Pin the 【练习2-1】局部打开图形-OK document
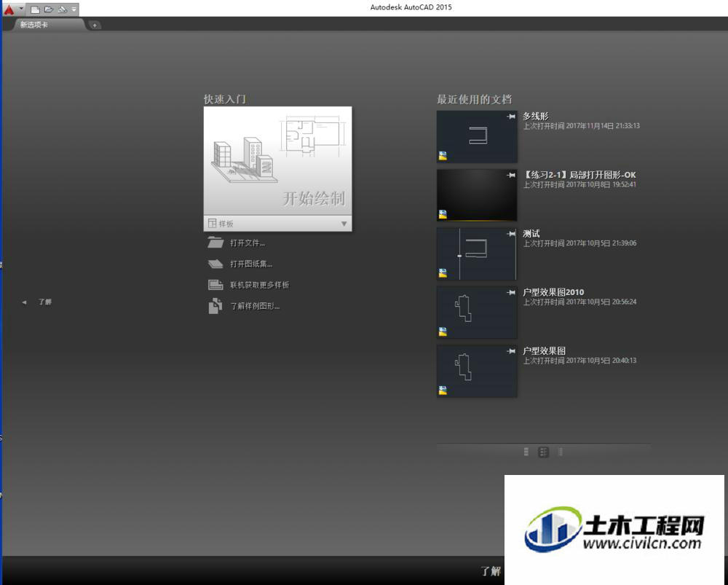The image size is (728, 585). click(511, 175)
